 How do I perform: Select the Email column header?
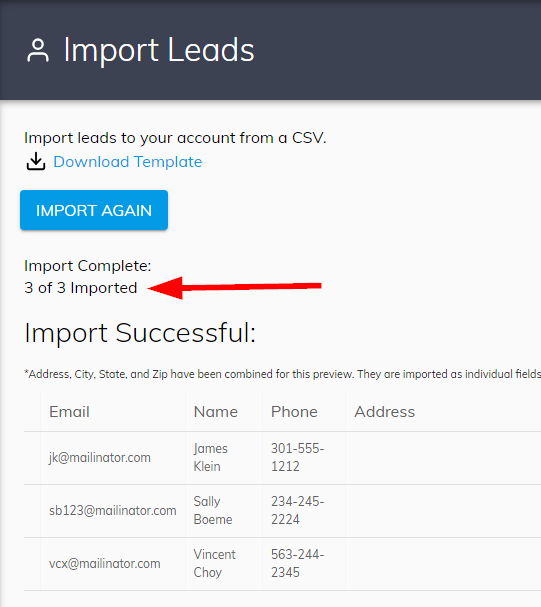pos(69,412)
